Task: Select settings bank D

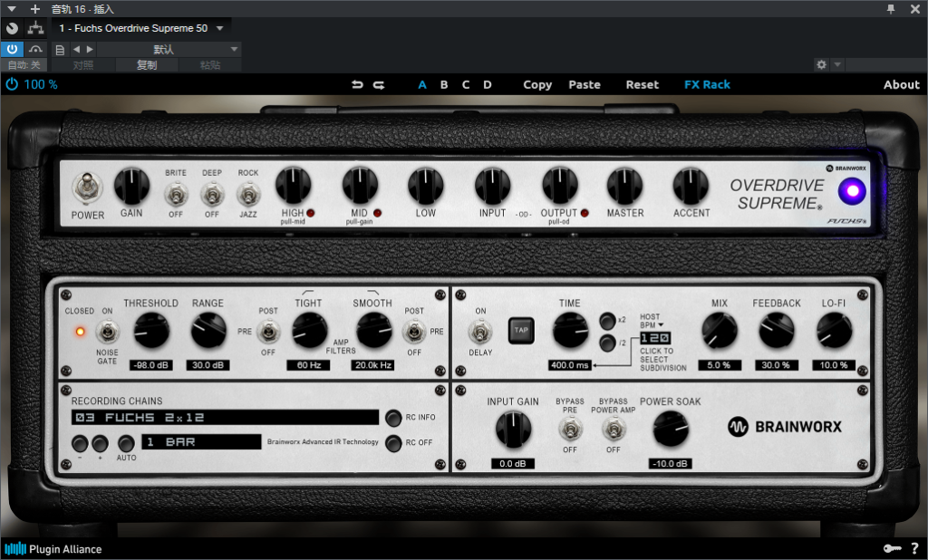Action: pos(487,84)
